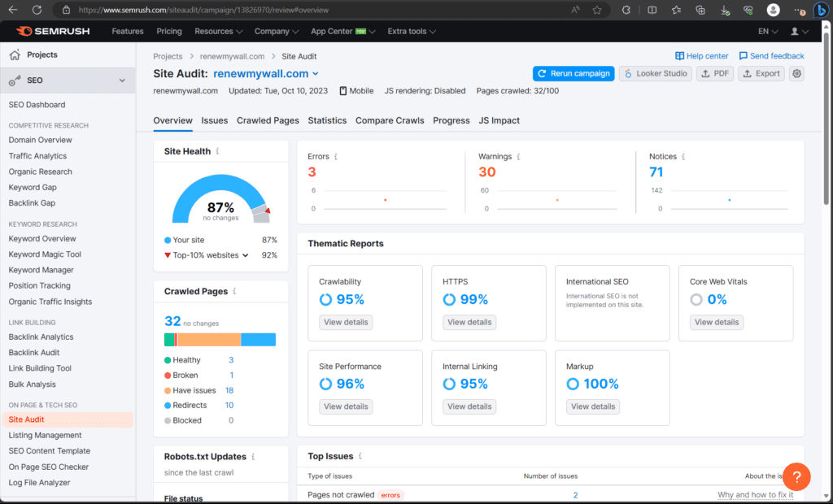Screen dimensions: 833x504
Task: Click the browser back arrow
Action: [13, 10]
